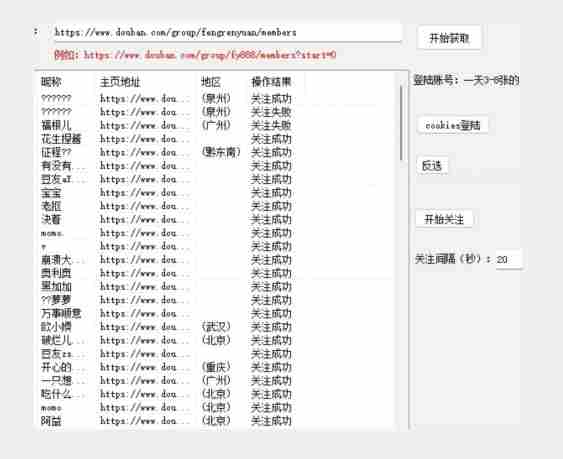This screenshot has width=563, height=459.
Task: Click 关注成功 result in 阿喵 row
Action: (271, 421)
